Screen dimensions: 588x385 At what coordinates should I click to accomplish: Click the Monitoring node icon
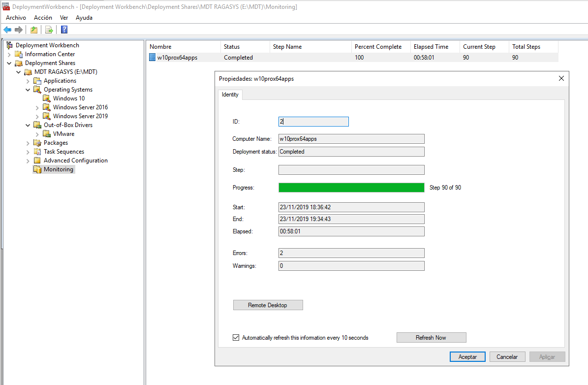38,169
